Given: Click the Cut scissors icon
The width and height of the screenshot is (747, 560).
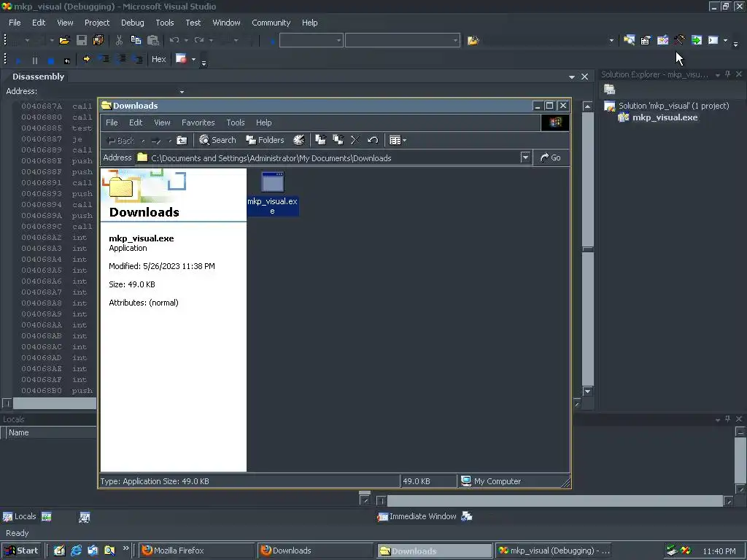Looking at the screenshot, I should click(119, 41).
